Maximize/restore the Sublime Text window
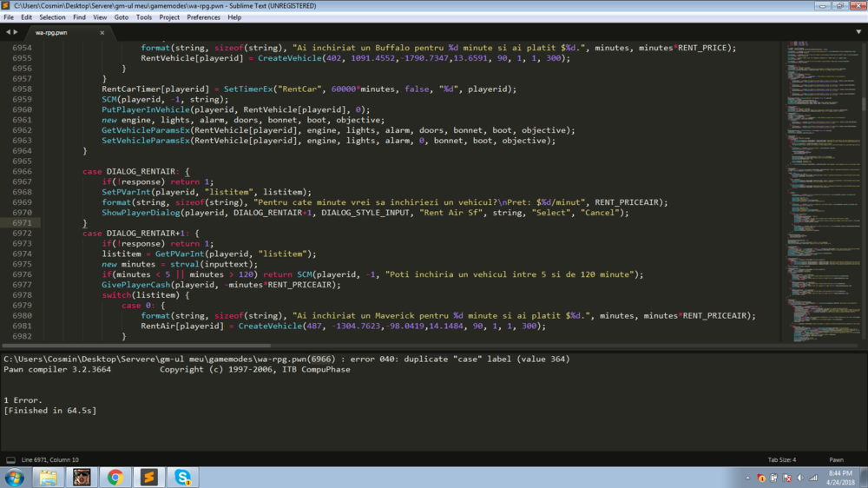 click(839, 5)
